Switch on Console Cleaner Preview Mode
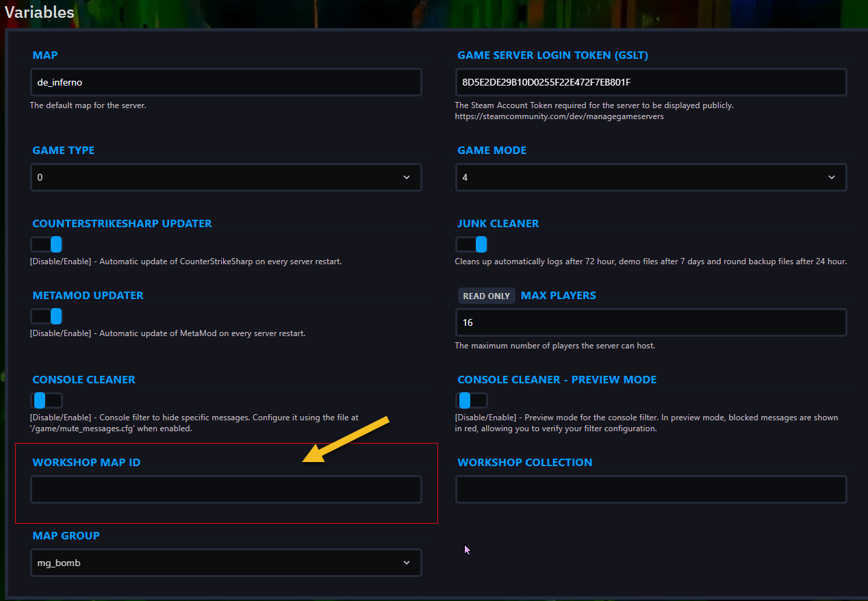The height and width of the screenshot is (601, 868). 472,400
